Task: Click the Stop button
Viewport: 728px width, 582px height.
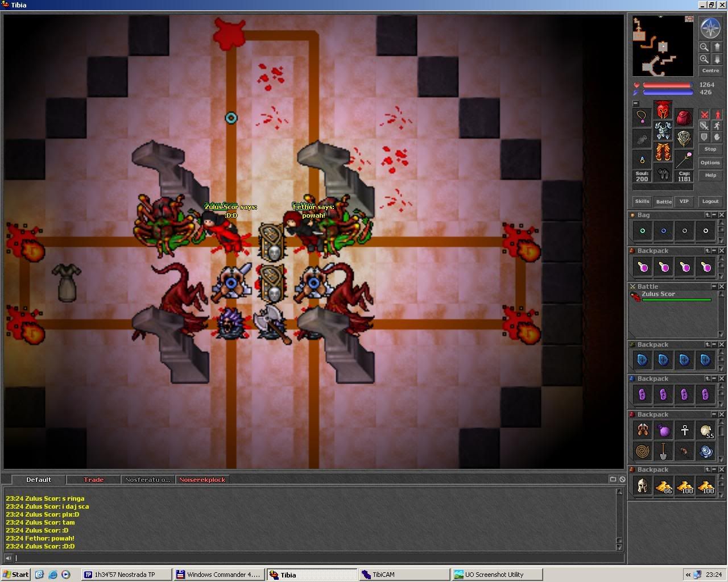Action: coord(710,149)
